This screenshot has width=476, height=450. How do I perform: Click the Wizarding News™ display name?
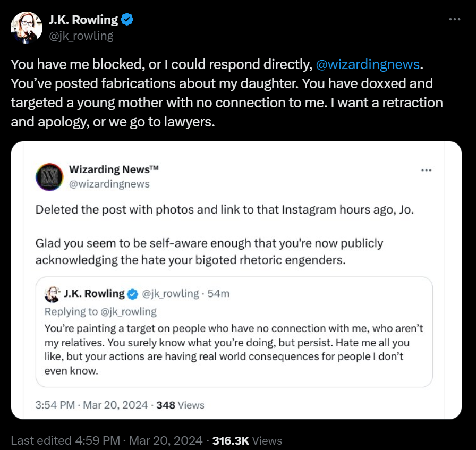(x=114, y=169)
